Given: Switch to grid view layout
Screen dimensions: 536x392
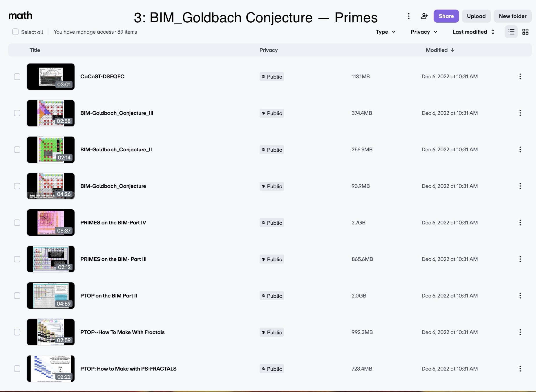Looking at the screenshot, I should point(525,32).
